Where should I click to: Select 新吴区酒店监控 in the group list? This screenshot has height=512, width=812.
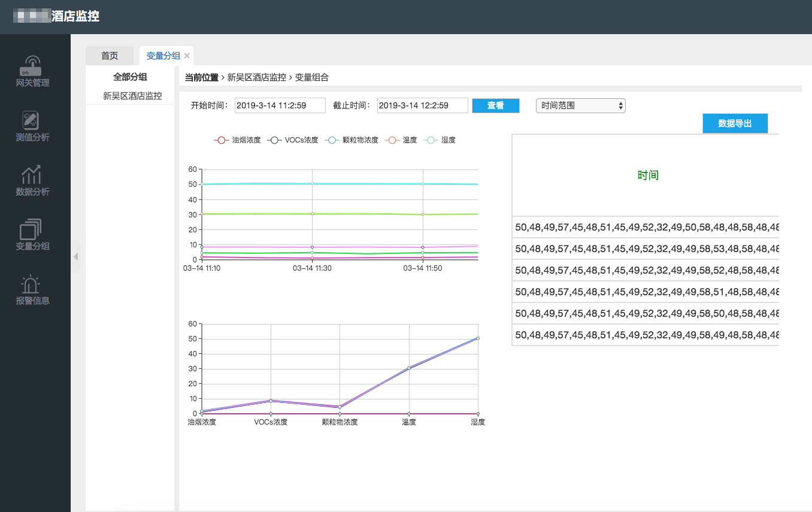point(132,96)
